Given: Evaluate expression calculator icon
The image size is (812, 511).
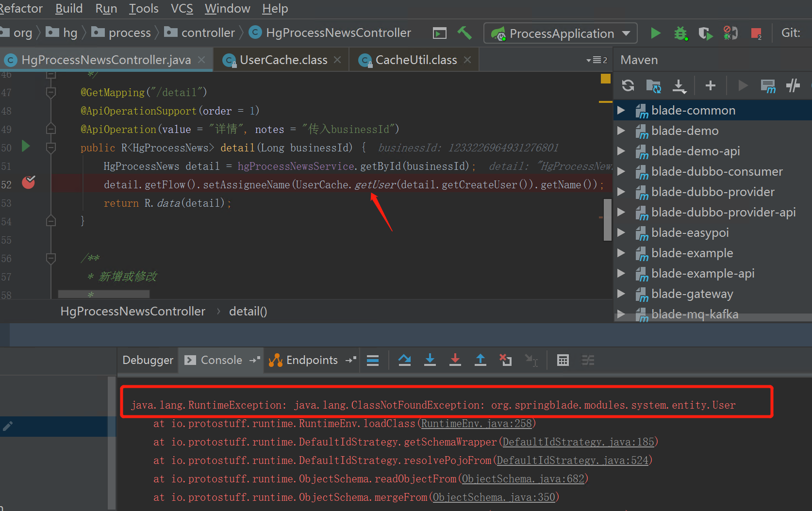Looking at the screenshot, I should [563, 360].
